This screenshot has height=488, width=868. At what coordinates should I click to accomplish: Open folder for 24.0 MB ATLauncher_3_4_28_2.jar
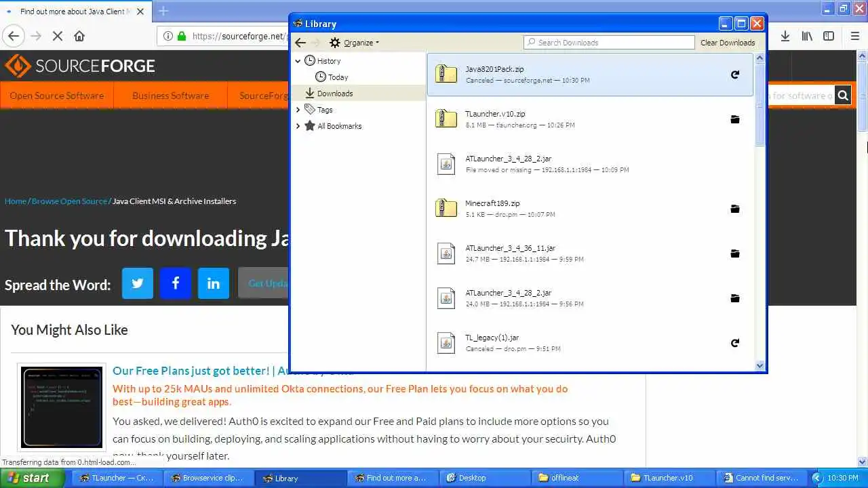734,298
